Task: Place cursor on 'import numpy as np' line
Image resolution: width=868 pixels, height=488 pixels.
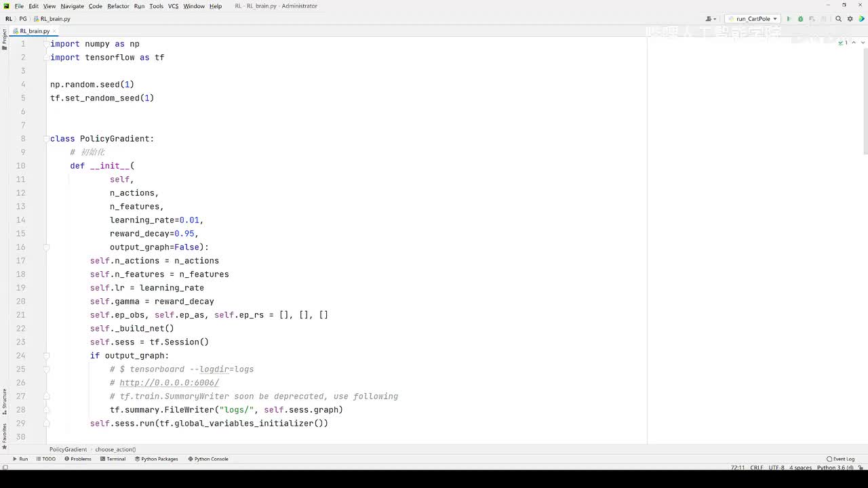Action: [95, 44]
